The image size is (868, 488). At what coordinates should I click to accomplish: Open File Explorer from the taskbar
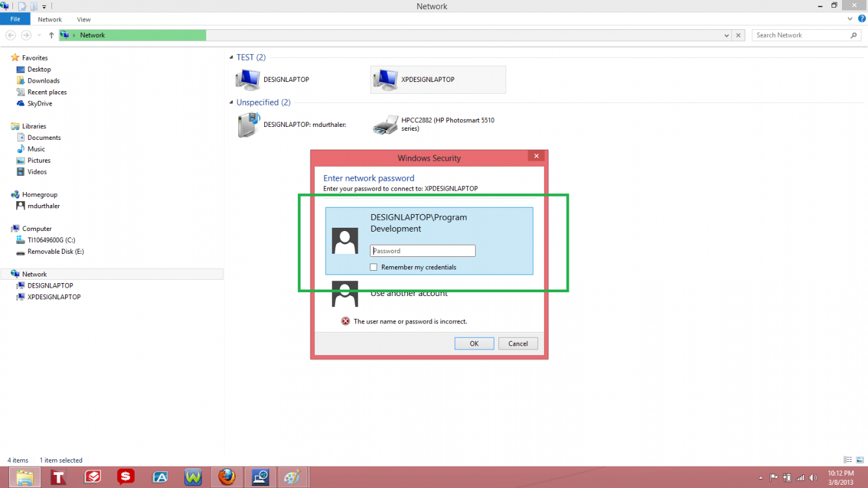(25, 478)
